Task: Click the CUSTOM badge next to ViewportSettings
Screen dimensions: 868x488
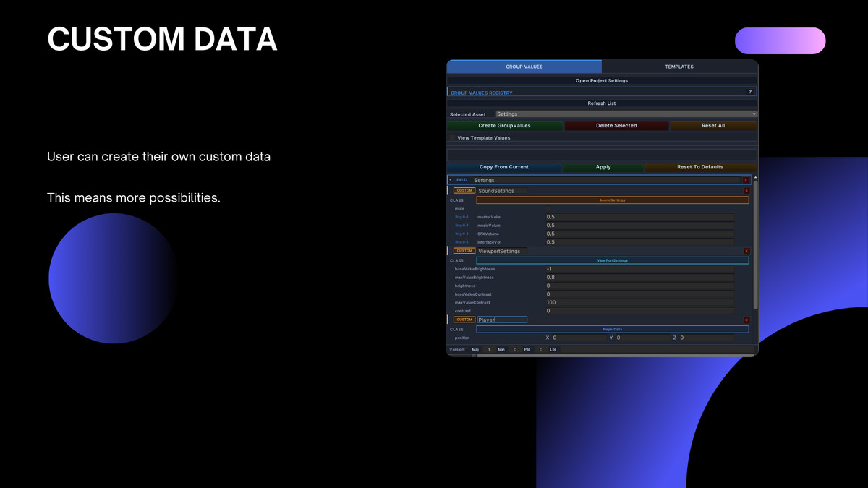Action: pos(464,251)
